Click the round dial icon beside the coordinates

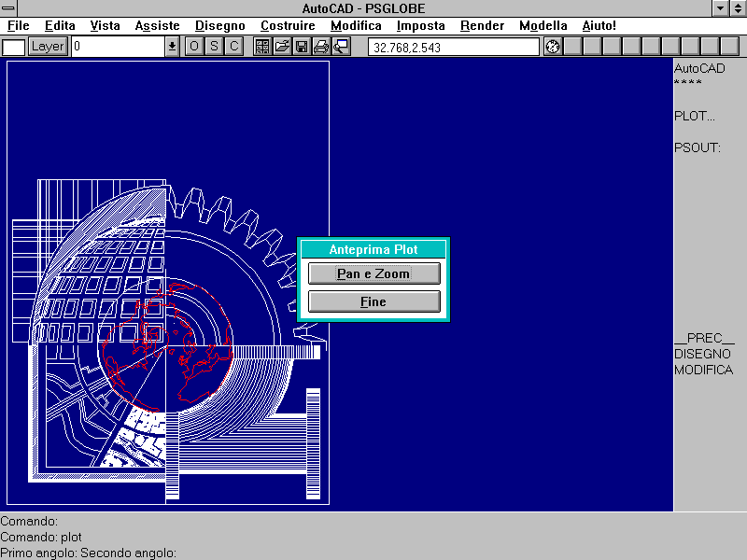pyautogui.click(x=553, y=47)
